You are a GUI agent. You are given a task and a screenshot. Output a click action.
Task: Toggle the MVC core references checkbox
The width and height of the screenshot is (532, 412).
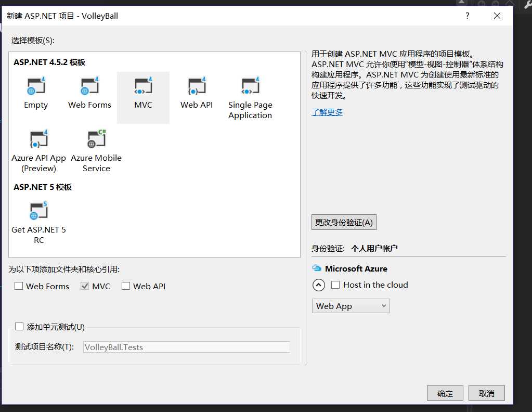pyautogui.click(x=84, y=286)
